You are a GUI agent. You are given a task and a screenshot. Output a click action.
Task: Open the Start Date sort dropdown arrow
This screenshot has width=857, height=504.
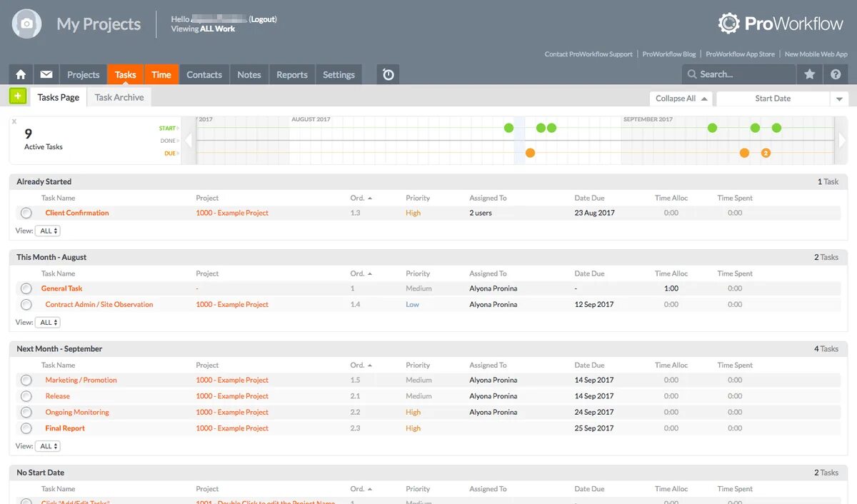click(839, 99)
